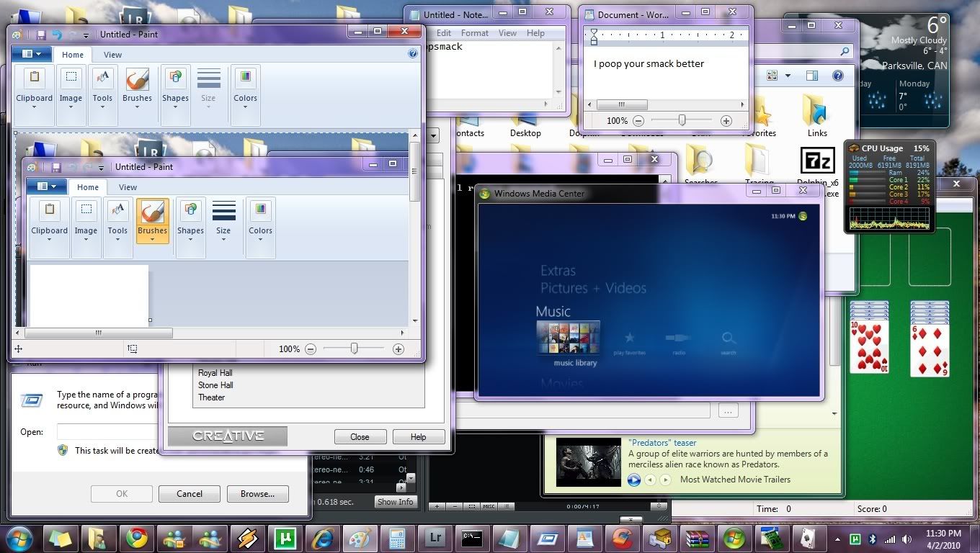980x553 pixels.
Task: Click Cancel in Run dialog
Action: click(190, 494)
